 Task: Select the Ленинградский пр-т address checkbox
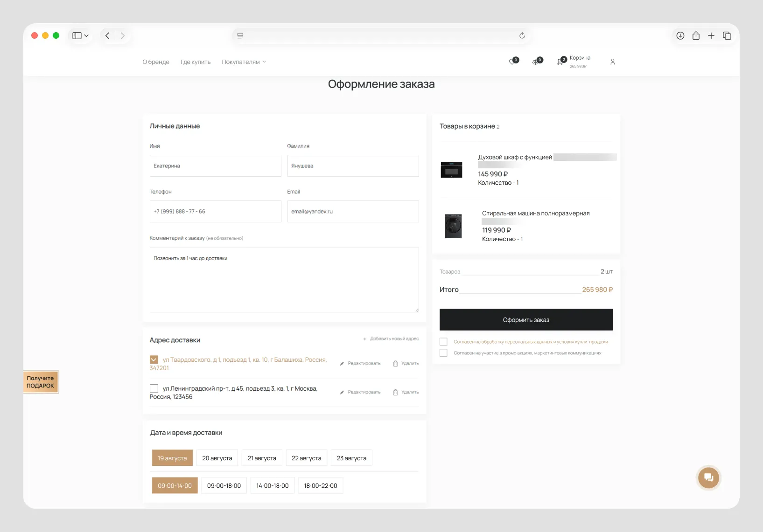pos(154,388)
